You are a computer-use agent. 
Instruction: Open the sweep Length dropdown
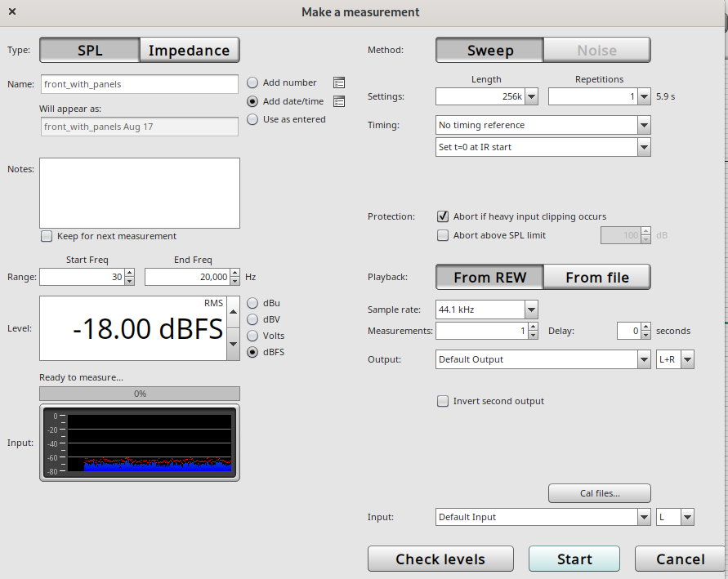[x=531, y=96]
